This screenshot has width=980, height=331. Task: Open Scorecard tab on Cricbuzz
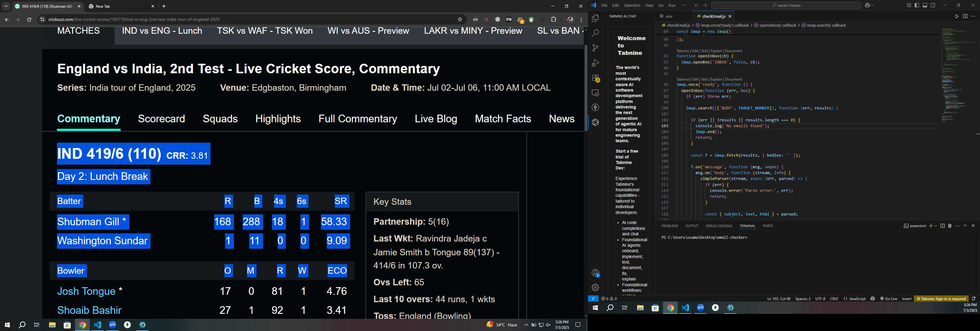pyautogui.click(x=161, y=119)
